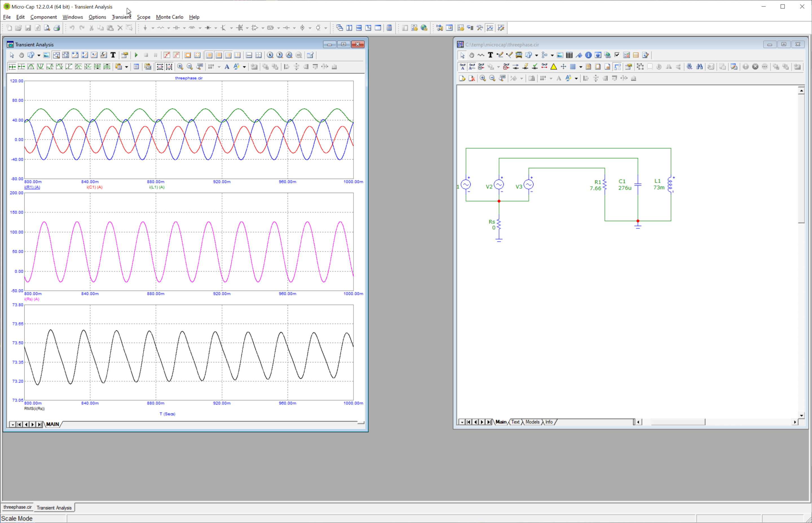Toggle the checkmark icon in schematic toolbar
The width and height of the screenshot is (812, 523).
coord(617,55)
